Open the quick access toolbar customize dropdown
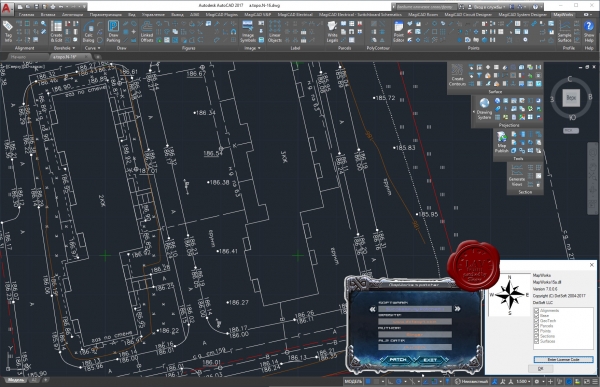This screenshot has width=600, height=387. coord(85,7)
